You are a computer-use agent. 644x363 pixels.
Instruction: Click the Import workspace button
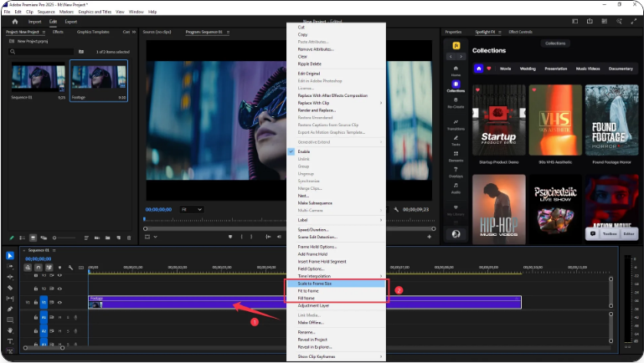(35, 22)
